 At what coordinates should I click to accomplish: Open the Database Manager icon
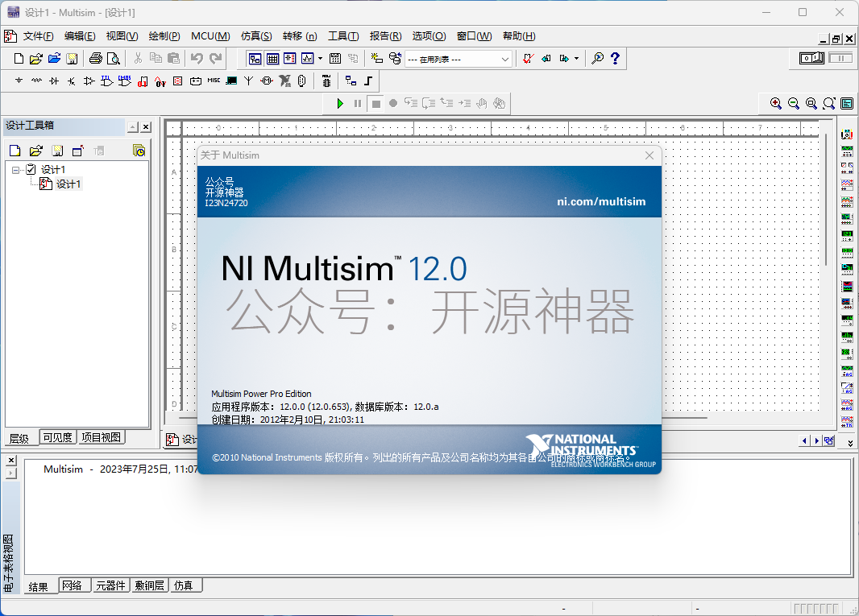[x=394, y=59]
